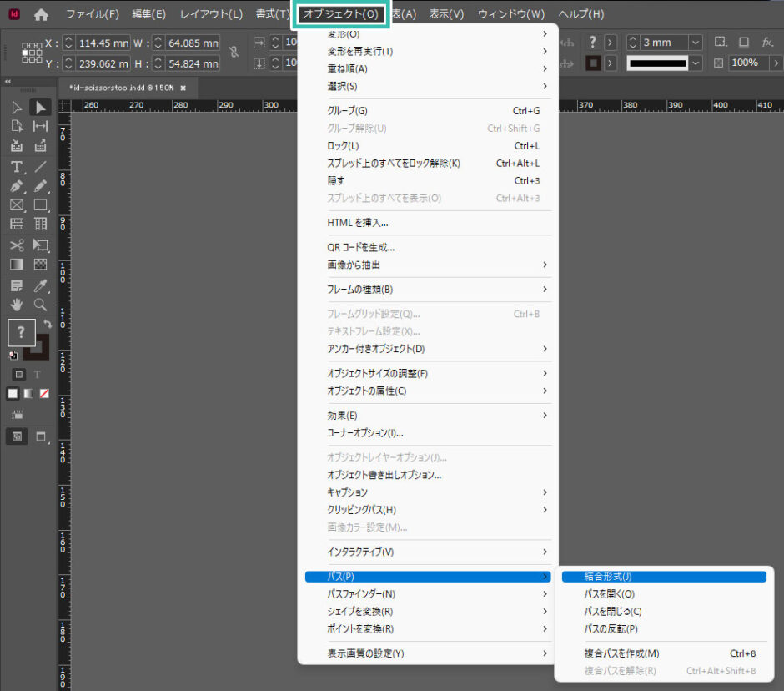The height and width of the screenshot is (691, 784).
Task: Click the X position input field
Action: pos(108,41)
